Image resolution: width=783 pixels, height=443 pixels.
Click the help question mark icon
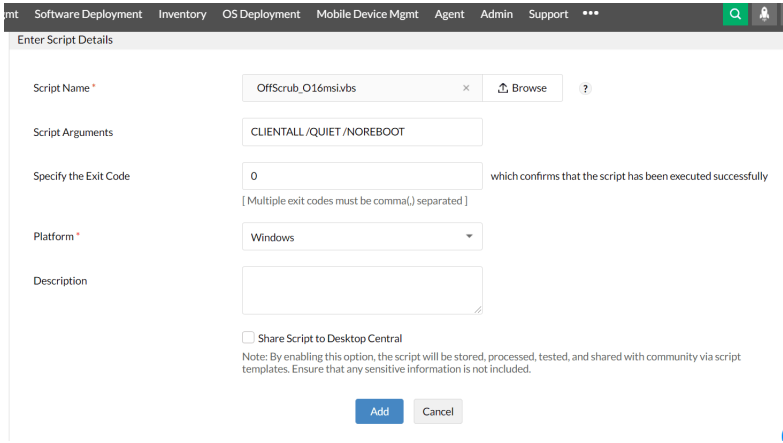(585, 88)
